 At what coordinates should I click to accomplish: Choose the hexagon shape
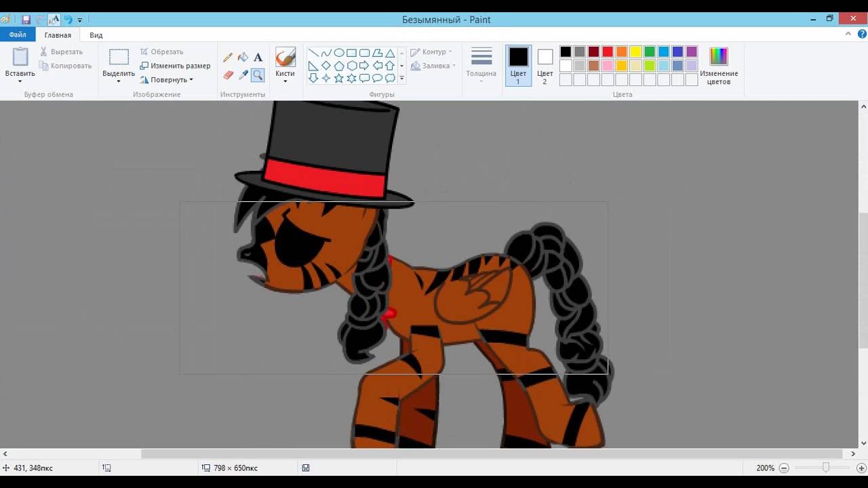[351, 66]
